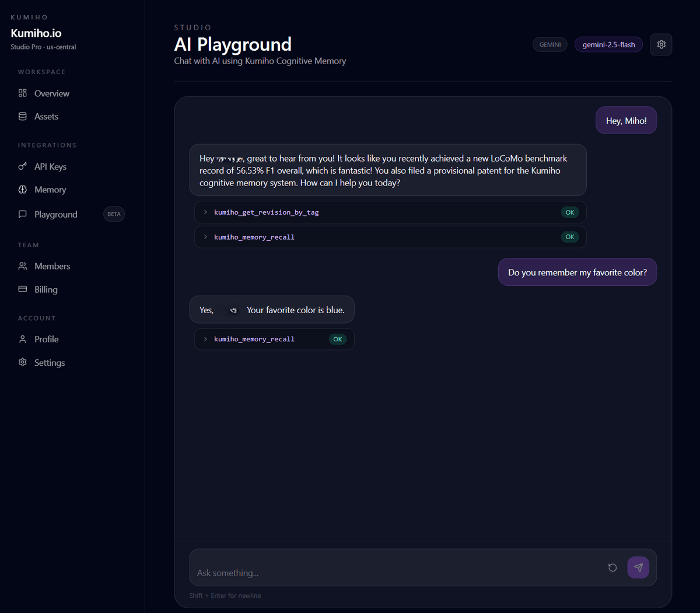700x613 pixels.
Task: Open the Members team icon
Action: (22, 266)
